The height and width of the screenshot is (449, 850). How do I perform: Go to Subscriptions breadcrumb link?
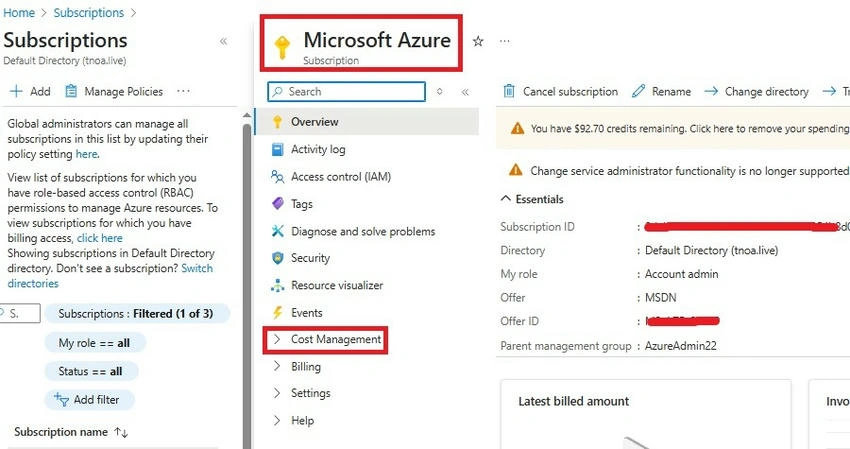pos(88,12)
